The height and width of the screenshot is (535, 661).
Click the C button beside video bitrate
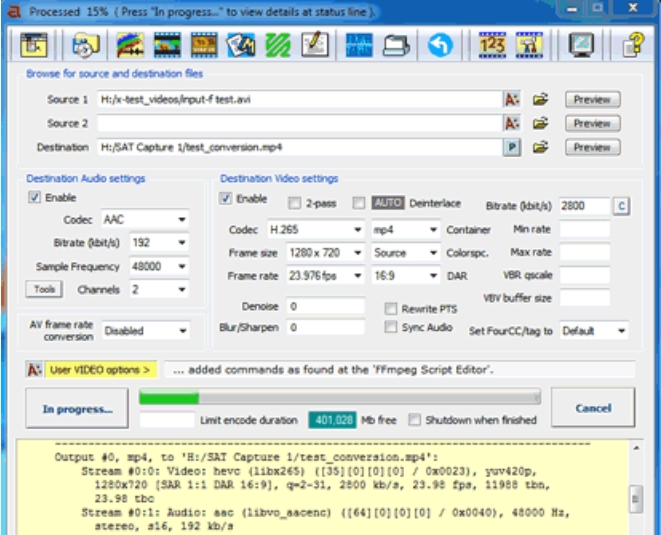coord(621,206)
